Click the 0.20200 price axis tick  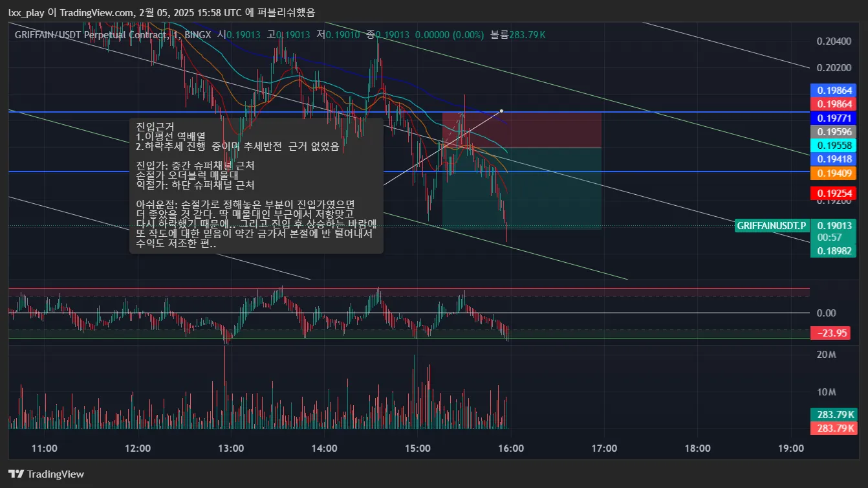[x=834, y=67]
